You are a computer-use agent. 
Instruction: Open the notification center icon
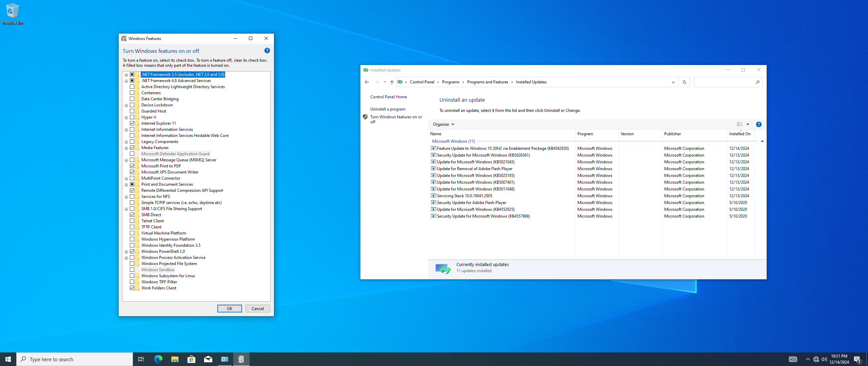tap(858, 359)
